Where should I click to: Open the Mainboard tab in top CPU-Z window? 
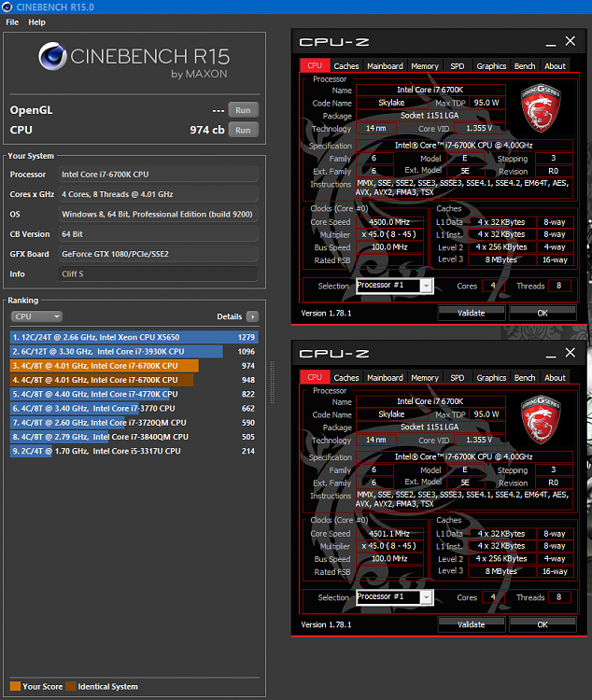(x=385, y=66)
